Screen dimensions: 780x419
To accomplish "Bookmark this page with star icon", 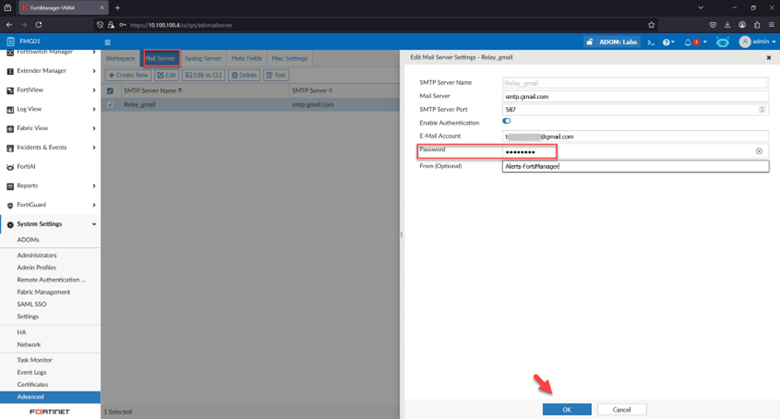I will 651,25.
